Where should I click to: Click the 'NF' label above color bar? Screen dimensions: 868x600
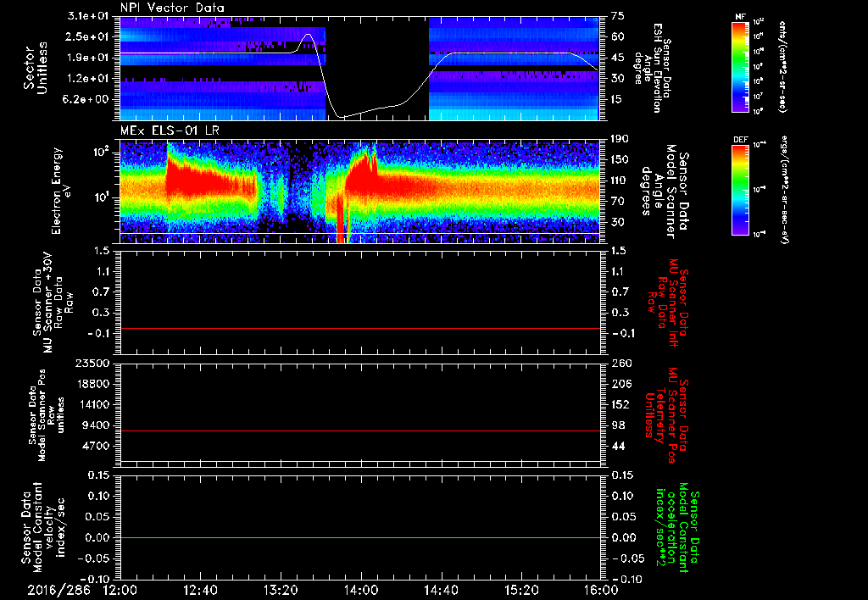(x=740, y=17)
